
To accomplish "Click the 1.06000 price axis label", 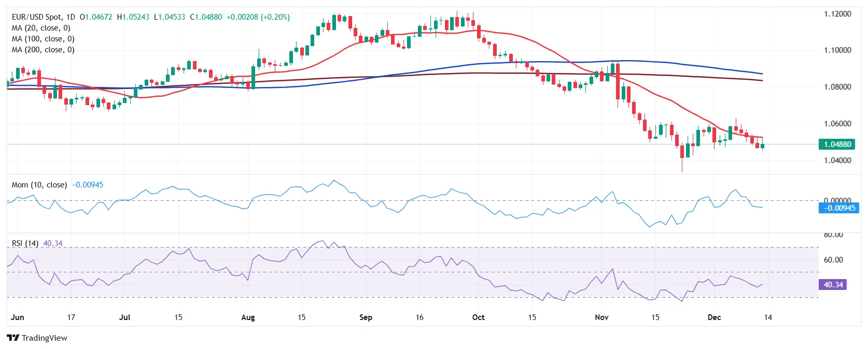I will coord(837,124).
